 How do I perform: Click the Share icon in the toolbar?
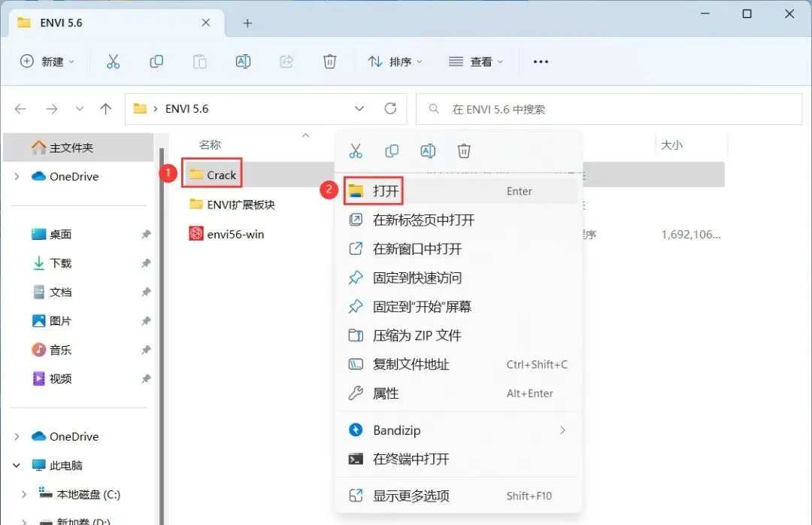pyautogui.click(x=286, y=62)
